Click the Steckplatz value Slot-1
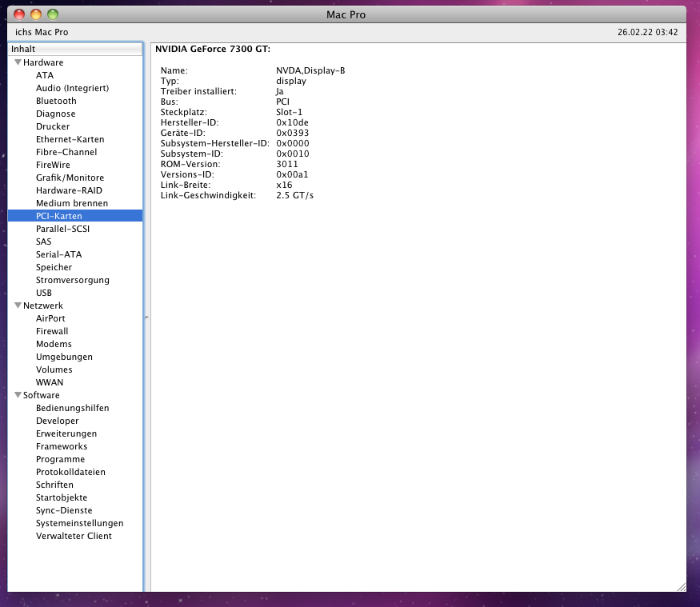This screenshot has height=607, width=700. tap(289, 112)
